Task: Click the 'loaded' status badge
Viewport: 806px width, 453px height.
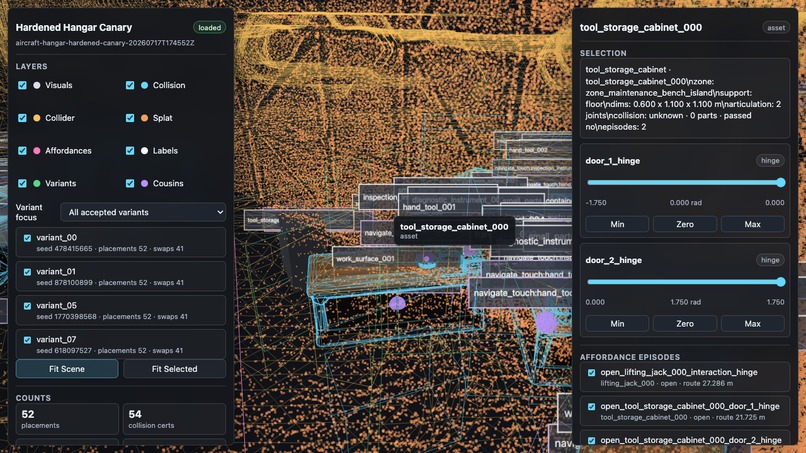Action: point(209,28)
